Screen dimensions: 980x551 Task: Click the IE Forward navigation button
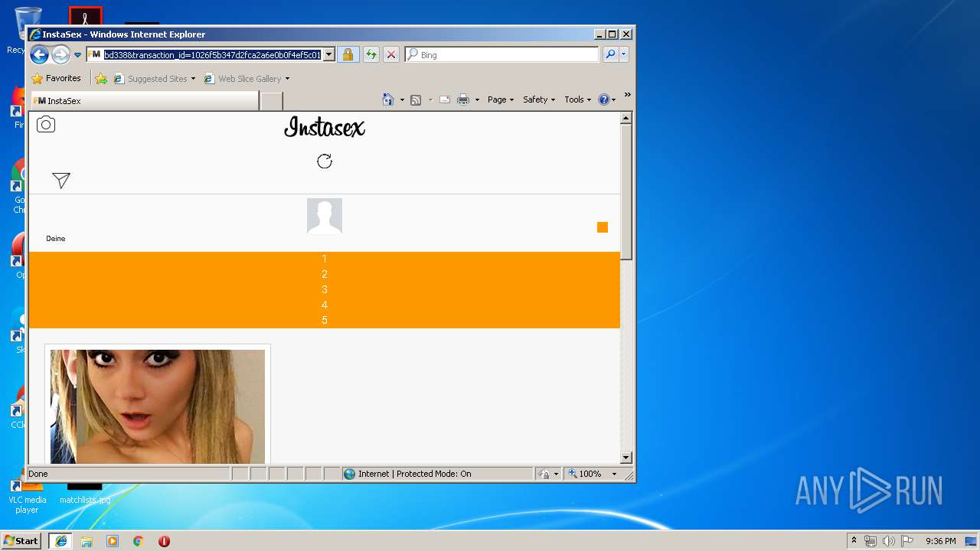pyautogui.click(x=60, y=54)
